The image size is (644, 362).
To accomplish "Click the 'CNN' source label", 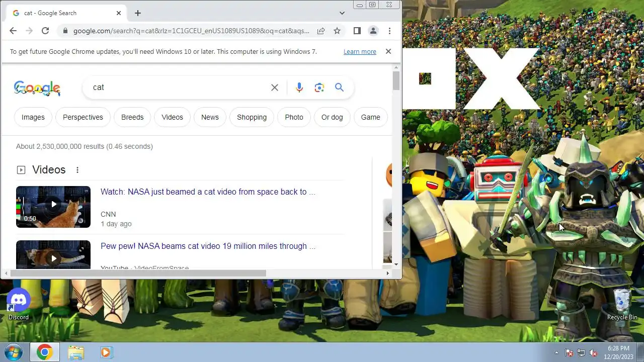I will click(108, 214).
